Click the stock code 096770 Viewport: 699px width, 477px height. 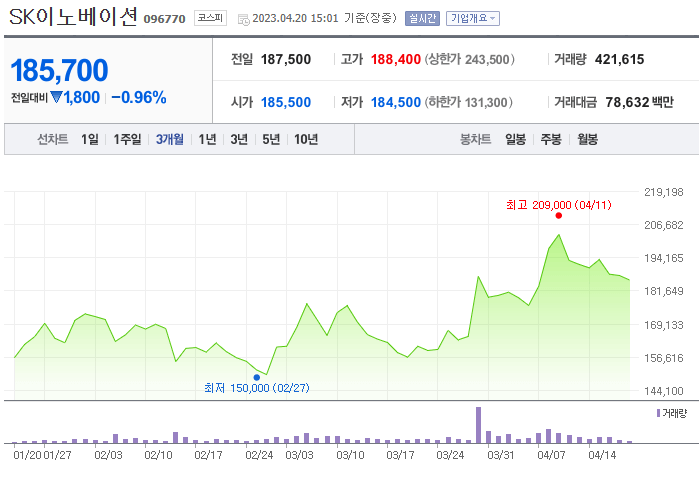pos(164,19)
